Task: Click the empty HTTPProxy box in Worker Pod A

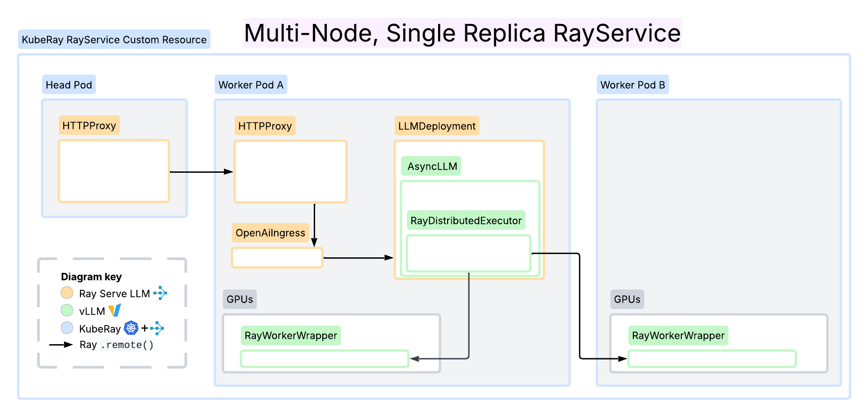Action: click(x=291, y=171)
